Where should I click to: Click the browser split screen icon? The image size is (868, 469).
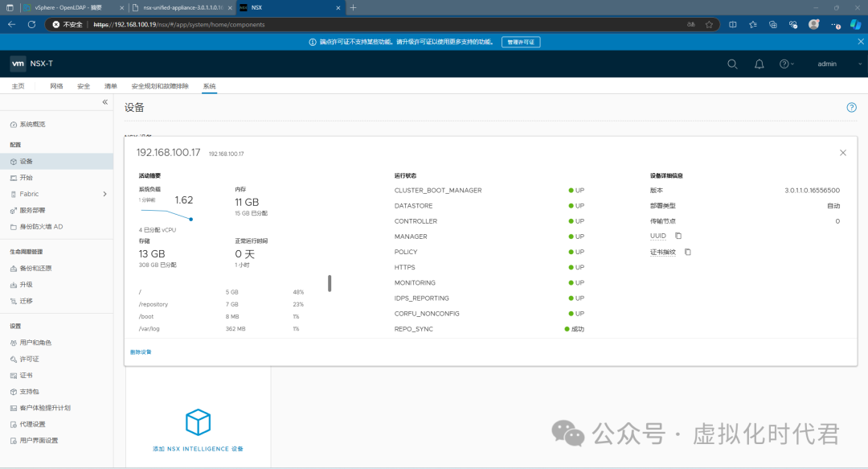(x=733, y=24)
